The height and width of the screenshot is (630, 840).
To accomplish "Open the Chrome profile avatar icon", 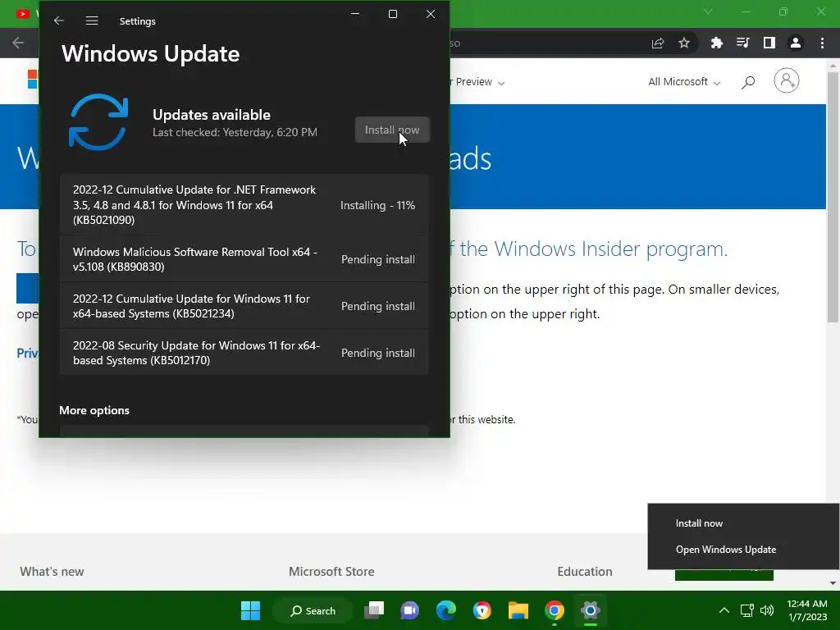I will coord(795,43).
